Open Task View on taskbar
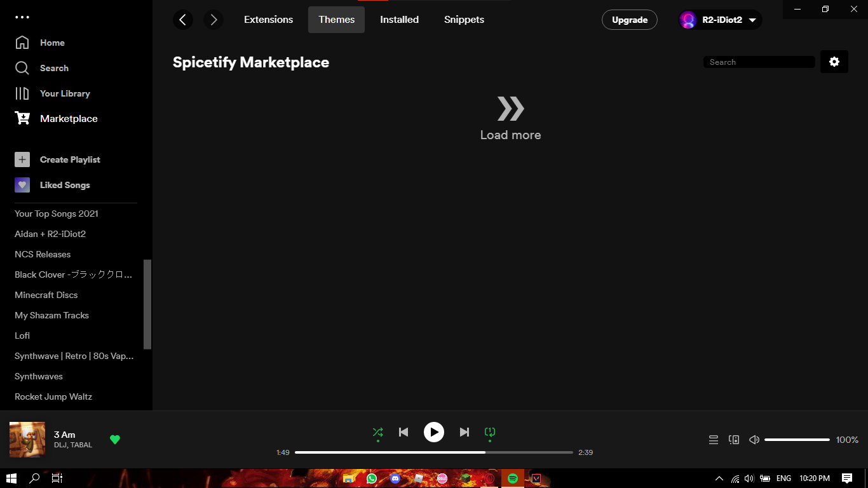Image resolution: width=868 pixels, height=488 pixels. (57, 478)
